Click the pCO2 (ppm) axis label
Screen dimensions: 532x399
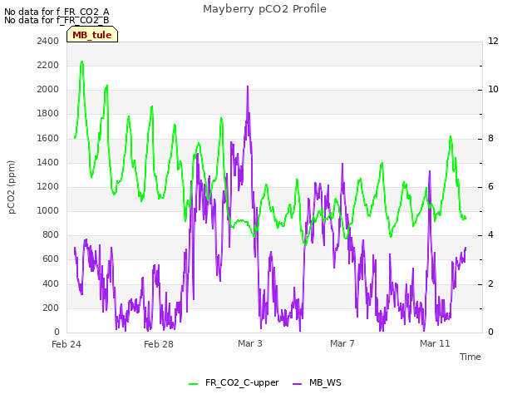point(11,187)
